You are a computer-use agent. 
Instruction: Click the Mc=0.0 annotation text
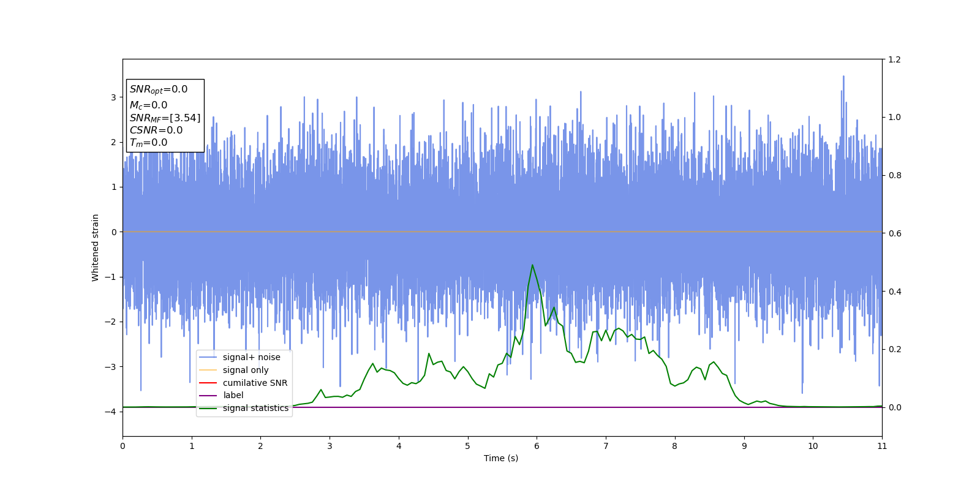tap(148, 105)
